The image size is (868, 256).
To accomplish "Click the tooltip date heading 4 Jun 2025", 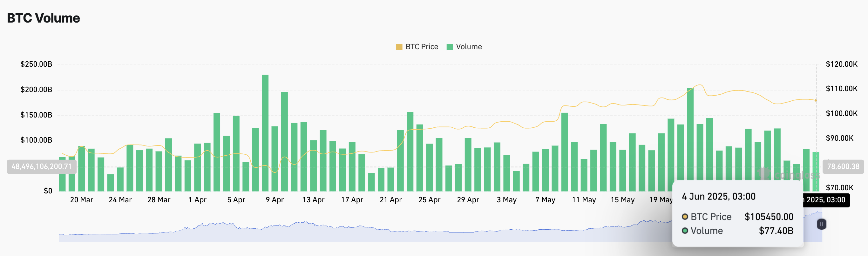I will pyautogui.click(x=718, y=196).
